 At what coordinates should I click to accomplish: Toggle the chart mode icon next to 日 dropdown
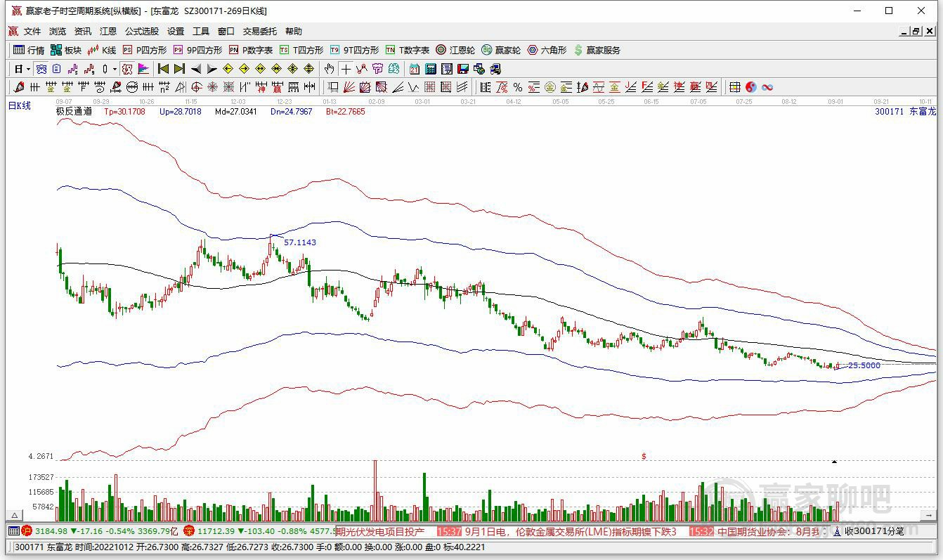[41, 69]
